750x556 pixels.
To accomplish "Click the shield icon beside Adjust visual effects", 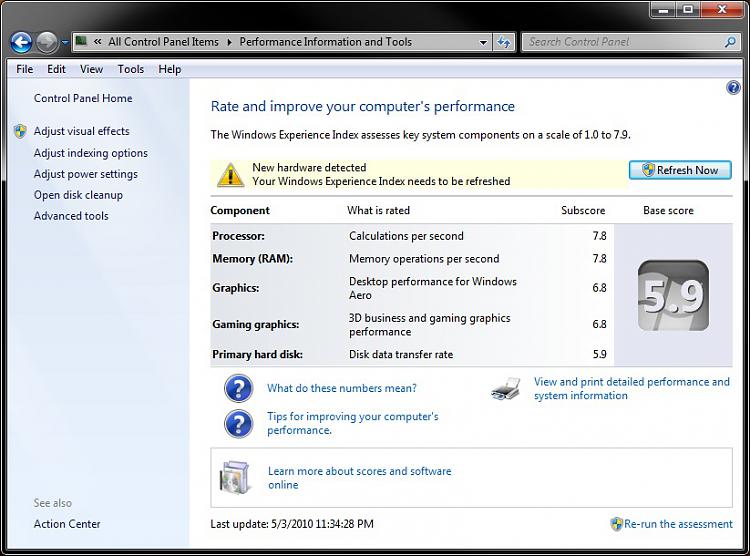I will tap(20, 131).
